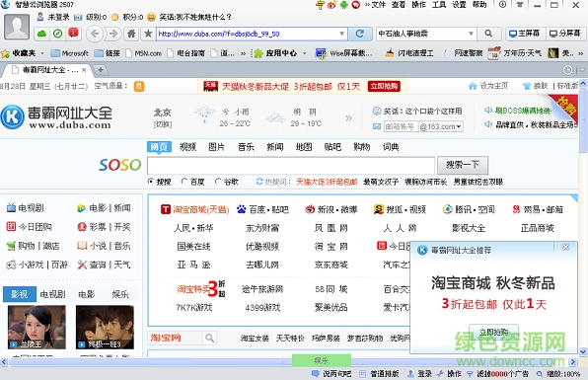Open the red notification icon

point(73,34)
